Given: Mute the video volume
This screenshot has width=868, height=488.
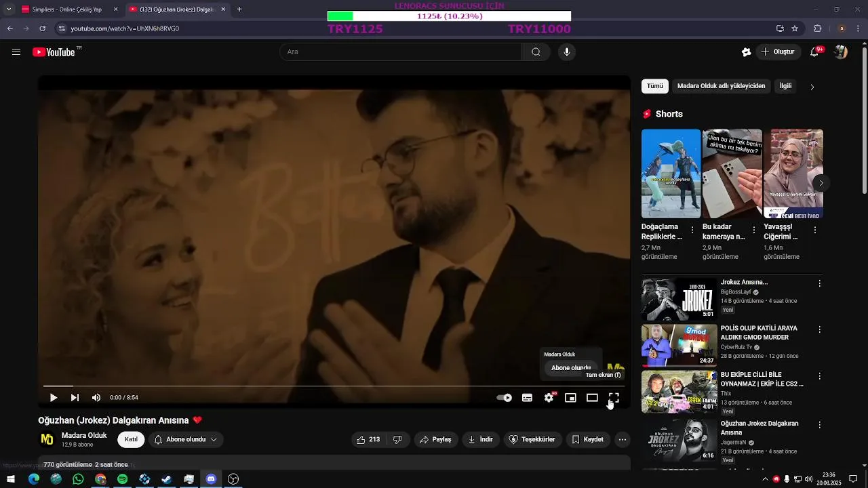Looking at the screenshot, I should coord(96,398).
